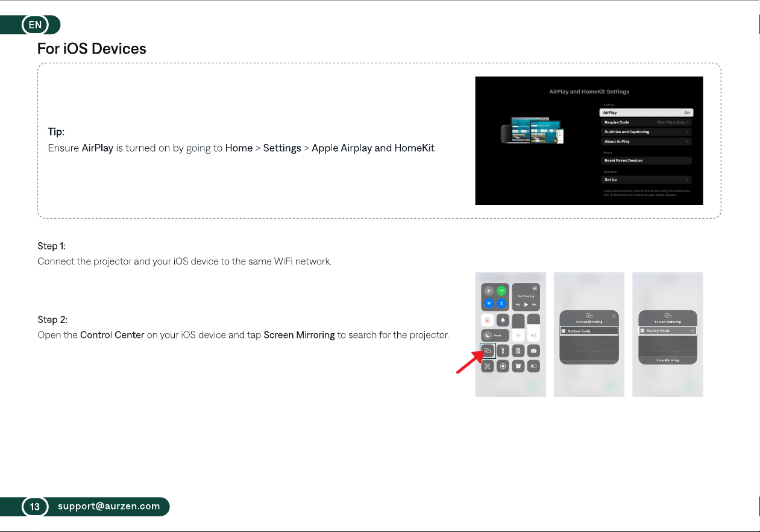
Task: Select Reset Paired Devices
Action: (x=647, y=161)
